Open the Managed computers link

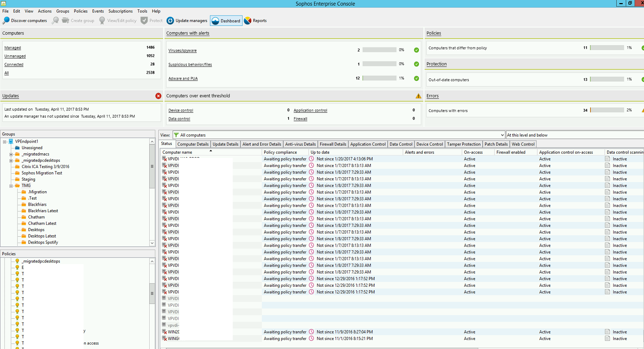click(x=13, y=48)
